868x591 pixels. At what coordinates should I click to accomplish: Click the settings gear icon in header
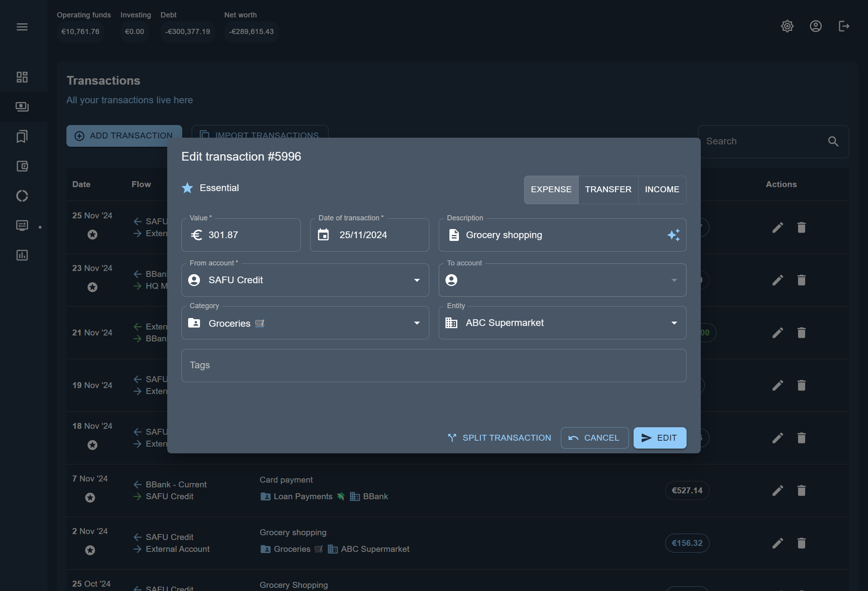coord(787,27)
